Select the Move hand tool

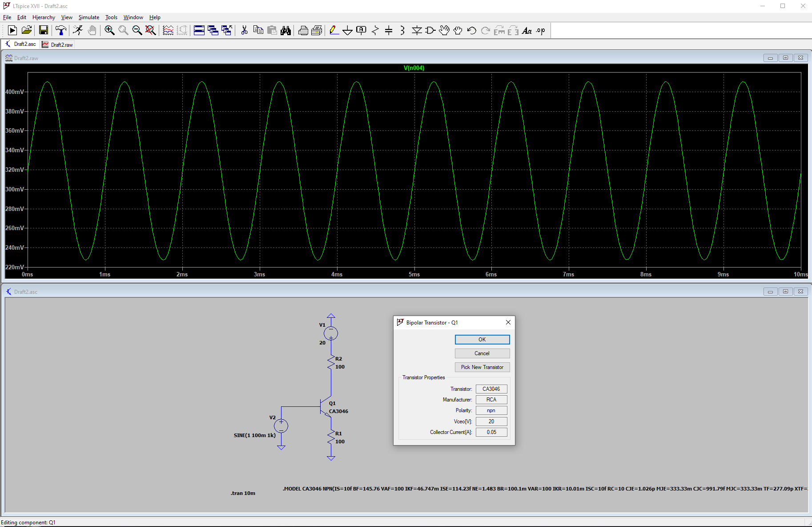[444, 30]
